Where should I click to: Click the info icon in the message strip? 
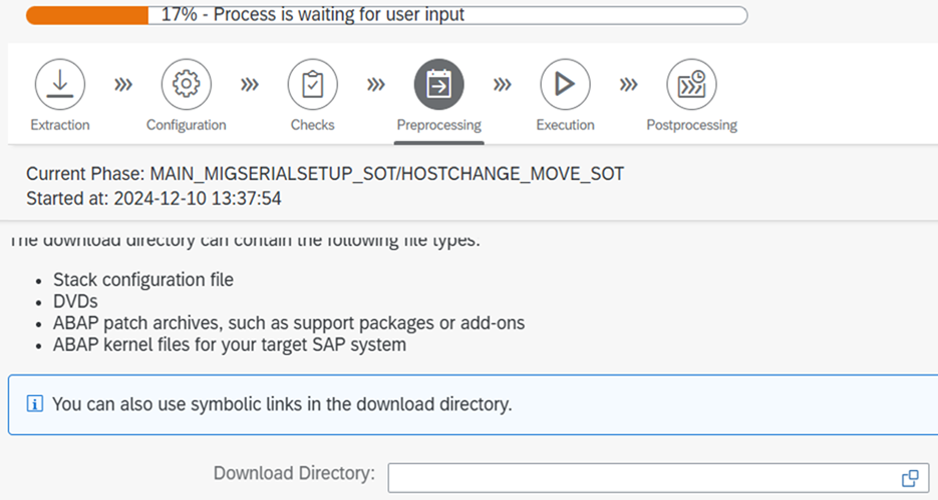tap(35, 405)
